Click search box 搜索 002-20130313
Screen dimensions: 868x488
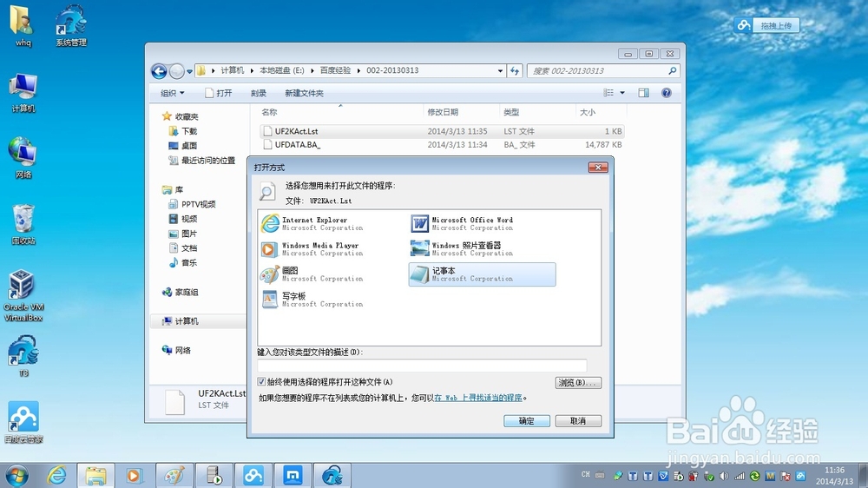pyautogui.click(x=603, y=71)
